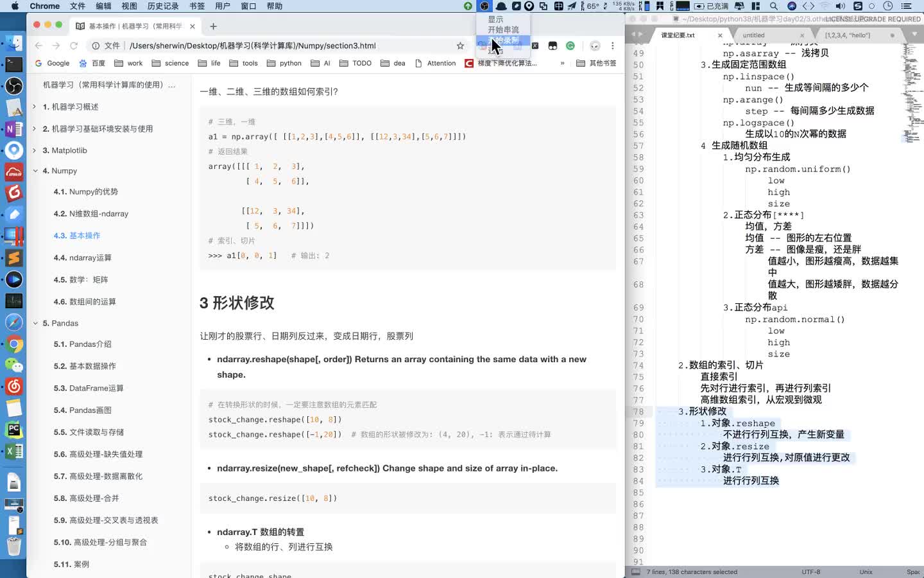Click Unix line endings in status bar
Viewport: 924px width, 578px height.
pyautogui.click(x=866, y=572)
